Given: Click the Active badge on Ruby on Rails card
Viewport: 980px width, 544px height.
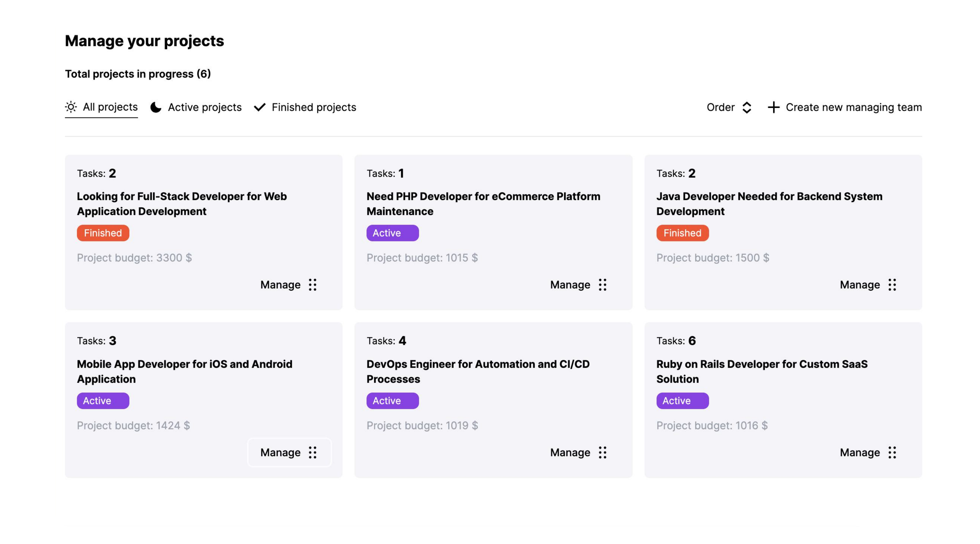Looking at the screenshot, I should tap(683, 401).
